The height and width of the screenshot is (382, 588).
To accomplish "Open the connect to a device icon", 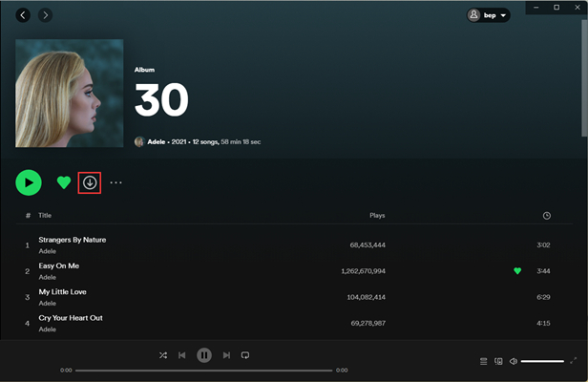I will tap(498, 361).
